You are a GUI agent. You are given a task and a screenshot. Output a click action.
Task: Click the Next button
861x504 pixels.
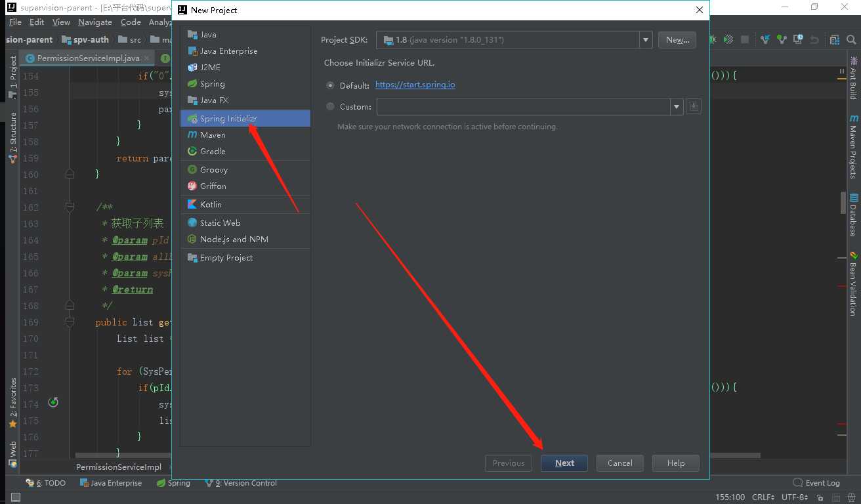[x=564, y=463]
